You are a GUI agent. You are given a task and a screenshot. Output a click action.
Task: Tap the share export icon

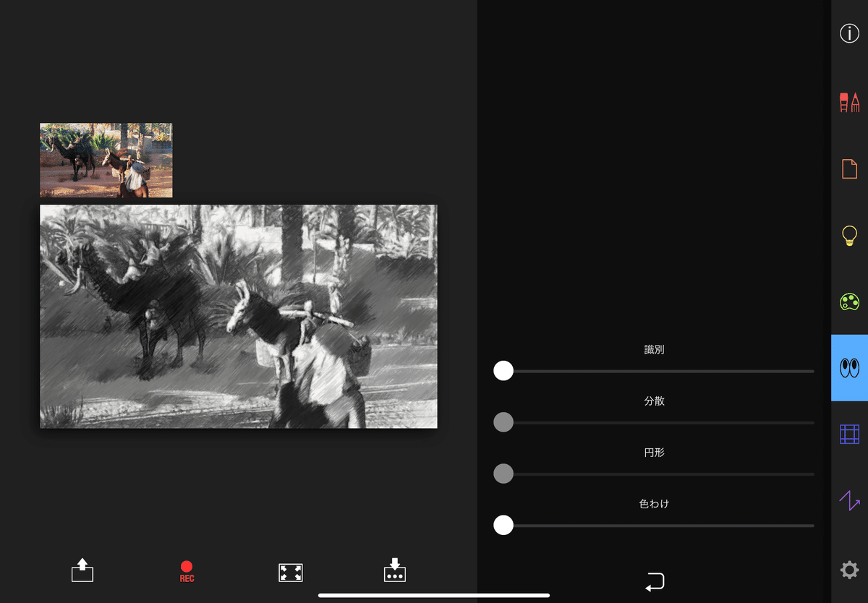(x=82, y=570)
